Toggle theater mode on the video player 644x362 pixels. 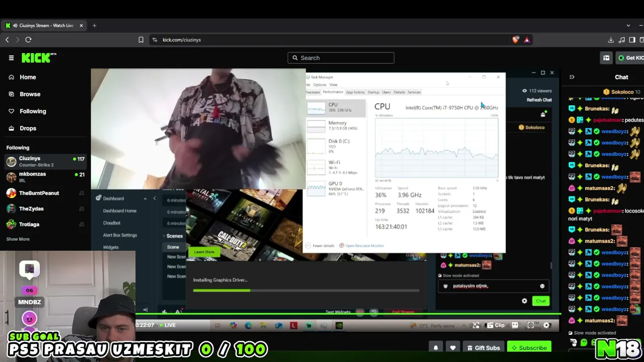pyautogui.click(x=515, y=325)
